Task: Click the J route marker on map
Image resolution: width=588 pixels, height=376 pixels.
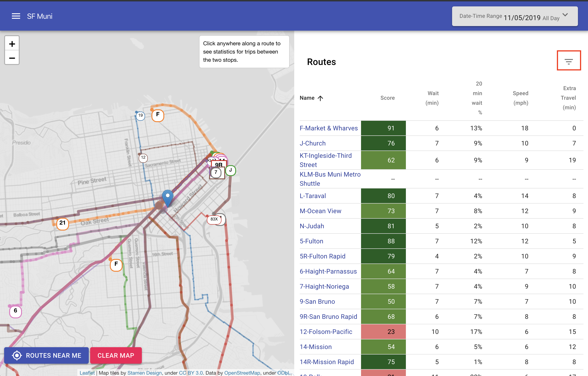Action: pyautogui.click(x=231, y=170)
